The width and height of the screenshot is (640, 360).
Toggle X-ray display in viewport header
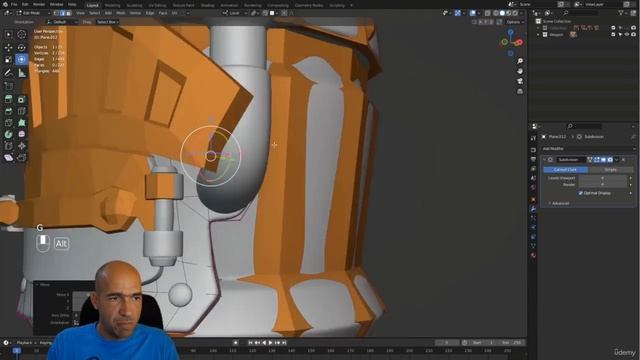point(488,13)
